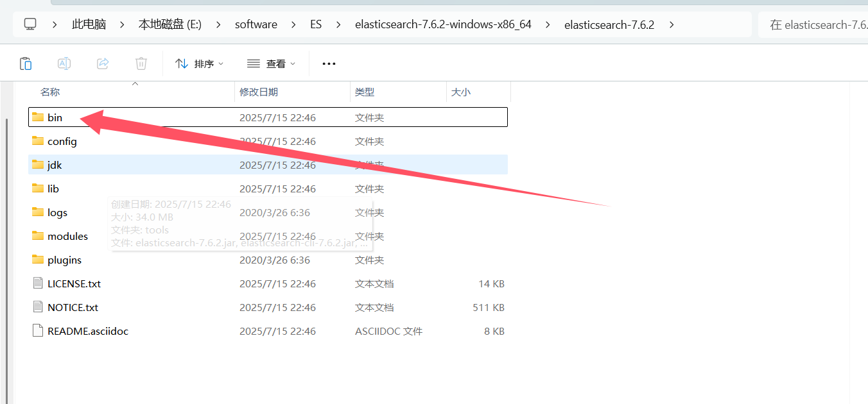The height and width of the screenshot is (404, 868).
Task: Click the search box 在 elasticsearch-7.6
Action: [x=813, y=24]
